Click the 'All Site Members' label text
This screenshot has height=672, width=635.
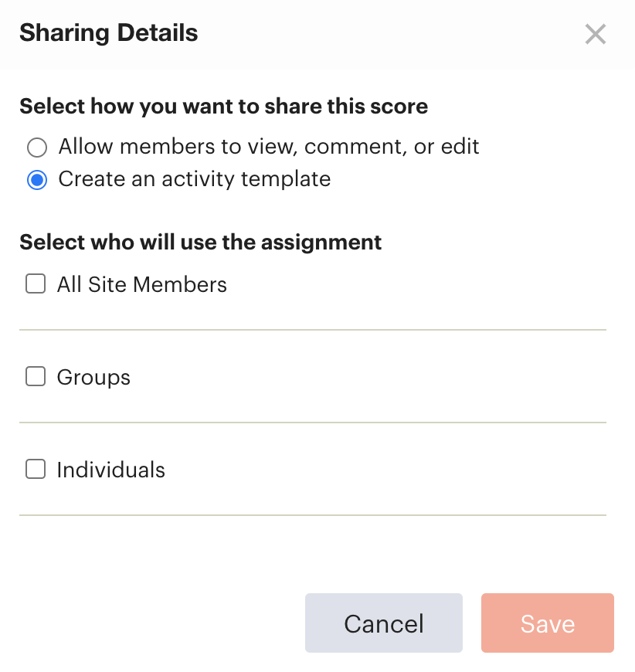tap(141, 284)
